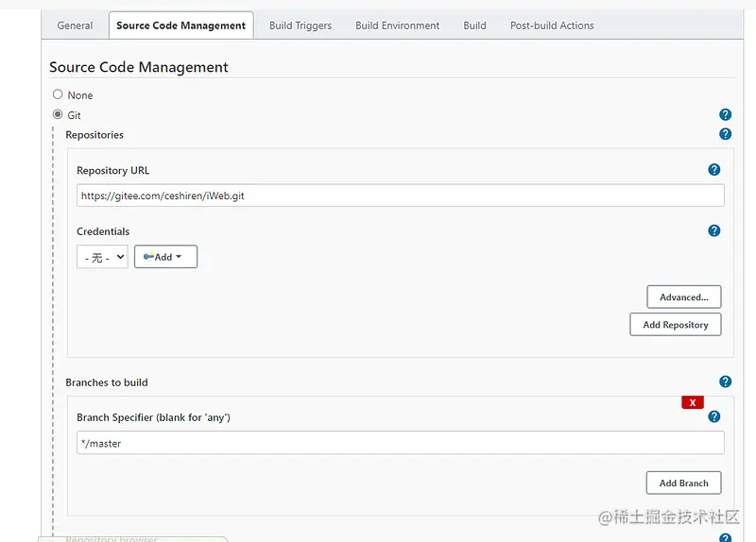Open help for the Credentials field

[714, 230]
